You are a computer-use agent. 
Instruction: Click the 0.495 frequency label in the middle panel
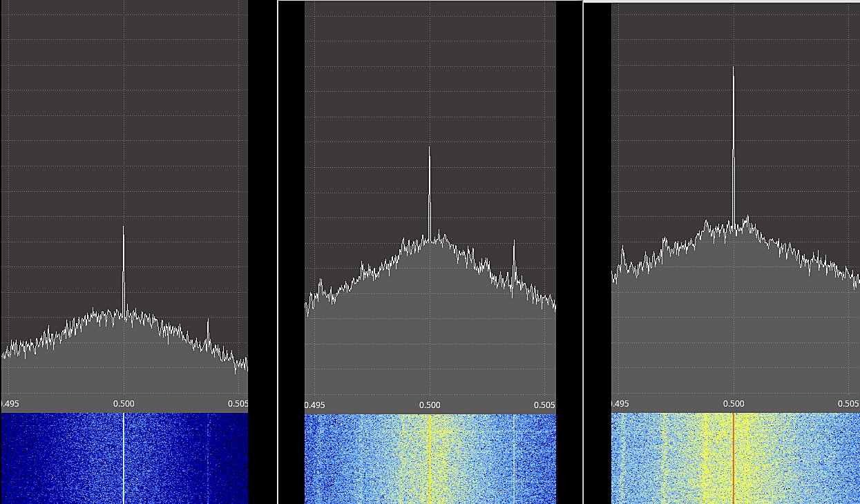314,405
